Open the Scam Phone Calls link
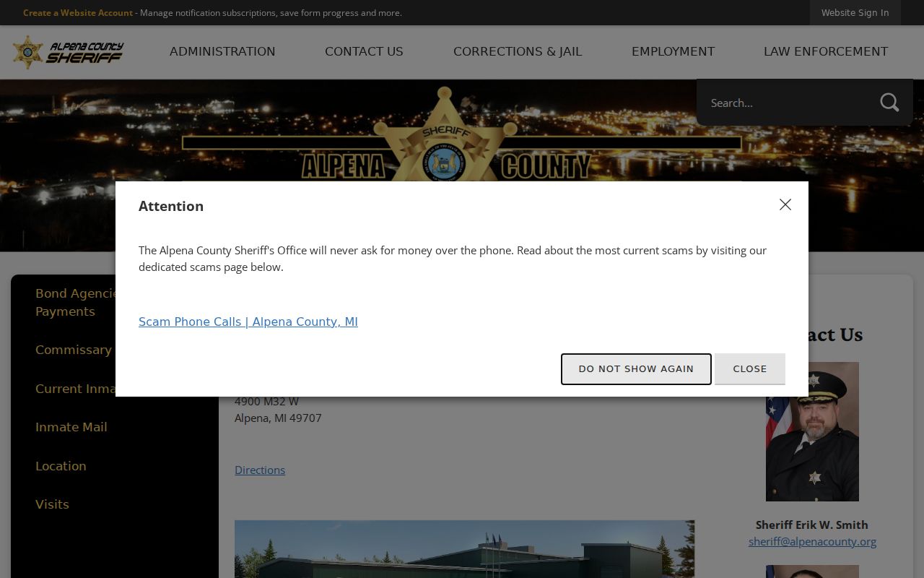924x578 pixels. pos(248,322)
